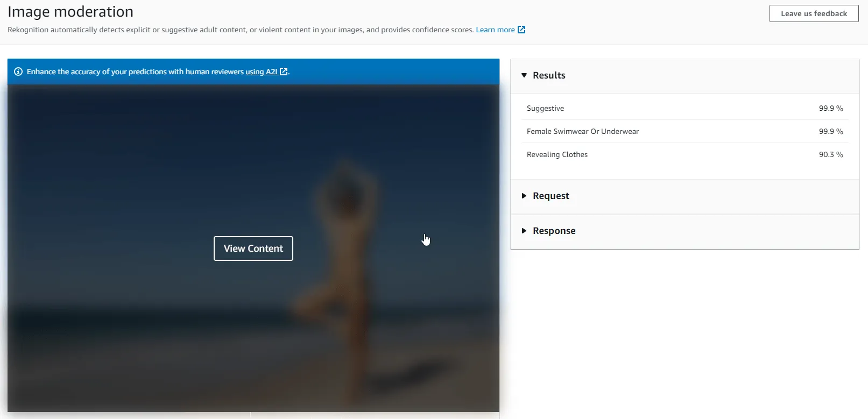868x419 pixels.
Task: Select Female Swimwear Or Underwear label
Action: [583, 131]
